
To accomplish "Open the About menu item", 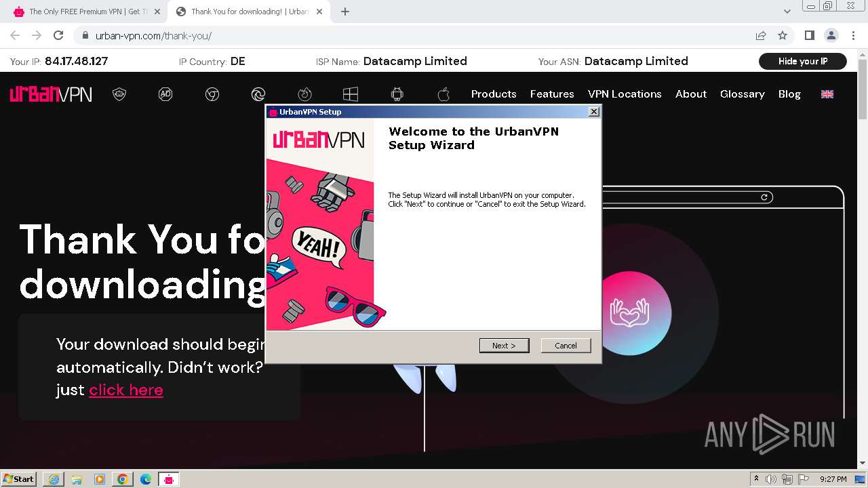I will tap(691, 94).
